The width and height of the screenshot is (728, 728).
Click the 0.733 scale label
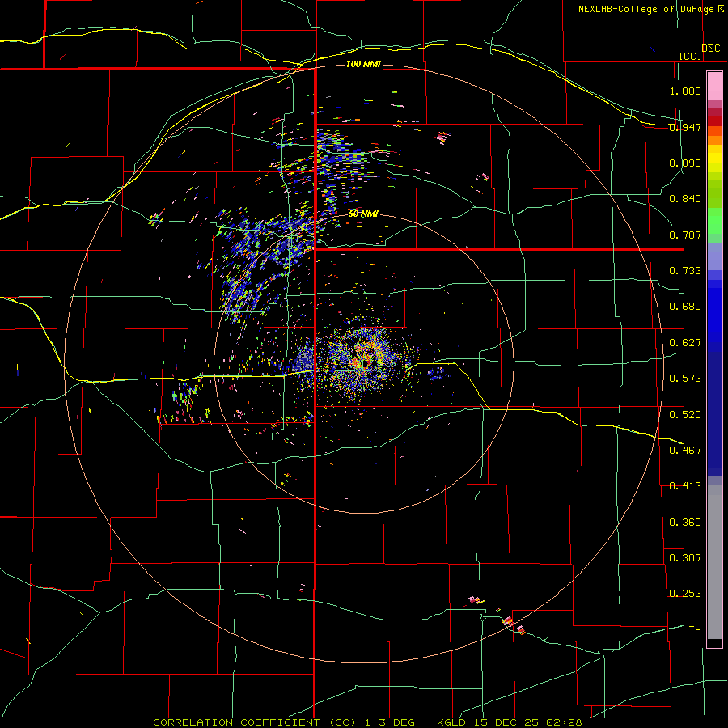tap(685, 271)
